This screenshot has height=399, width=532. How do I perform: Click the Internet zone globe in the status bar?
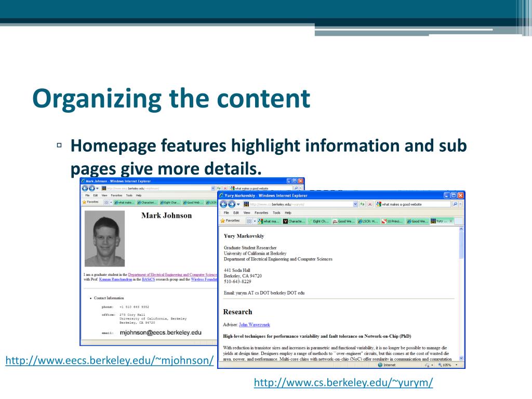380,365
